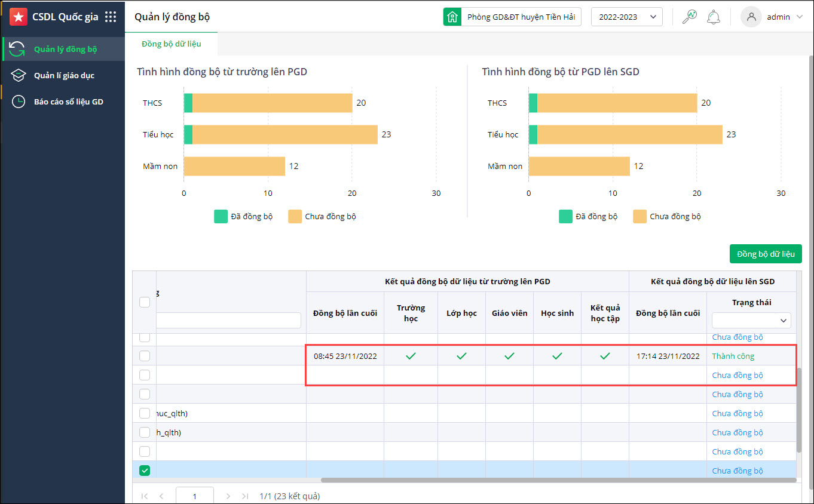This screenshot has width=814, height=504.
Task: Click the Đã đồng bộ green legend swatch
Action: (221, 216)
